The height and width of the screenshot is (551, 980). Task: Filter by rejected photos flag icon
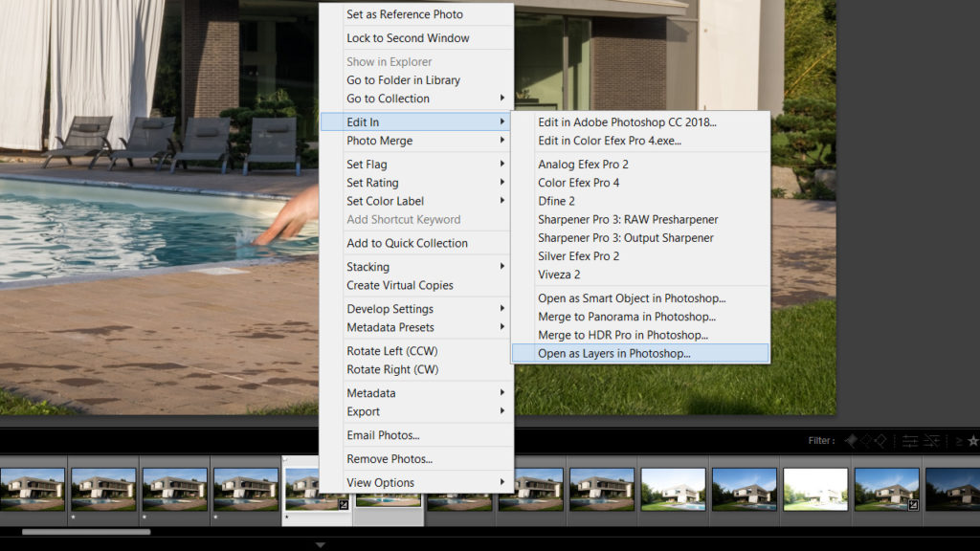coord(880,441)
